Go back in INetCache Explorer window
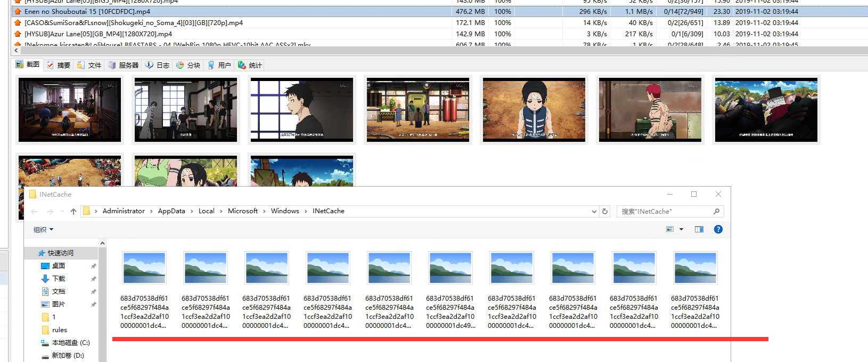This screenshot has height=362, width=868. 35,212
